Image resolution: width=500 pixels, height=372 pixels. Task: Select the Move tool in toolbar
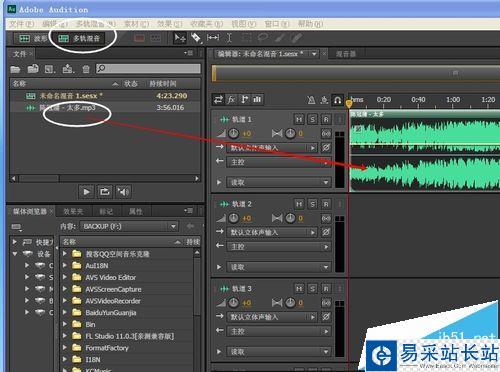pyautogui.click(x=180, y=38)
